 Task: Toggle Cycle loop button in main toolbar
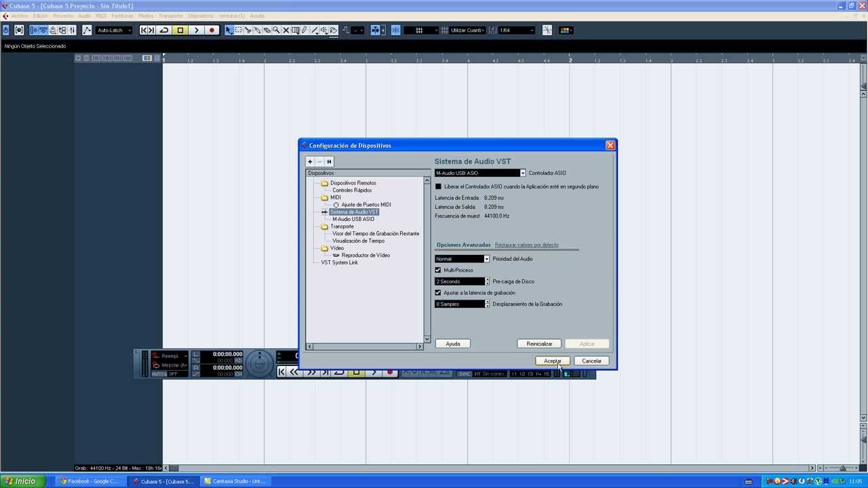pyautogui.click(x=164, y=30)
